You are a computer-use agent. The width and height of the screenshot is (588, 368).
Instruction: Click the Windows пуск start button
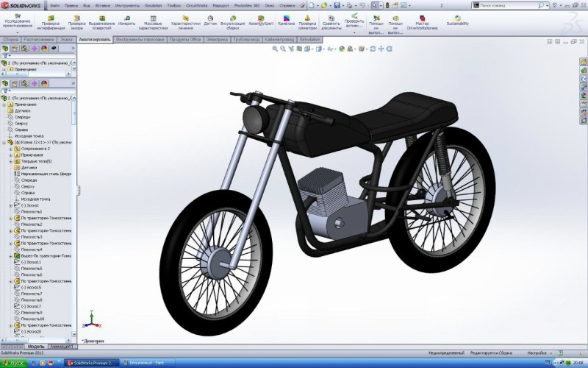point(14,363)
